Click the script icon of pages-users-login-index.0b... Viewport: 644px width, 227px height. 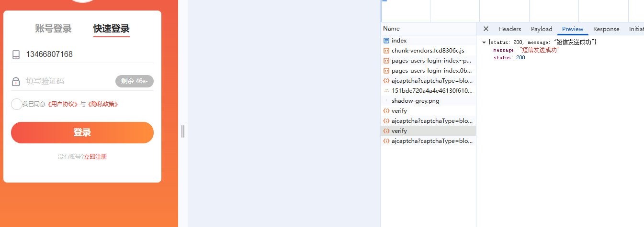coord(386,71)
